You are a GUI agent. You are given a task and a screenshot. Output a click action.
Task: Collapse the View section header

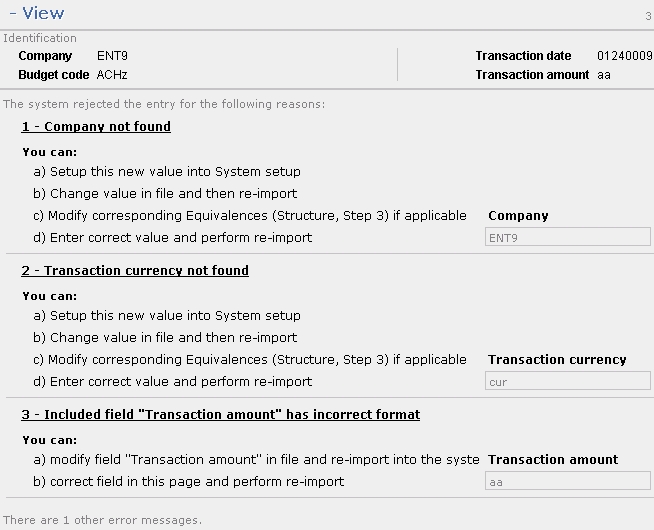36,14
